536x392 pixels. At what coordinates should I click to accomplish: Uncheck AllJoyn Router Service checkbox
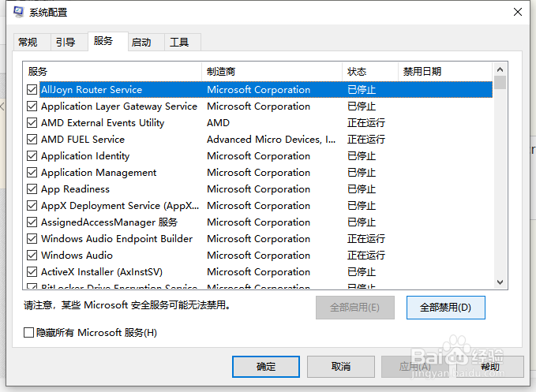point(32,90)
